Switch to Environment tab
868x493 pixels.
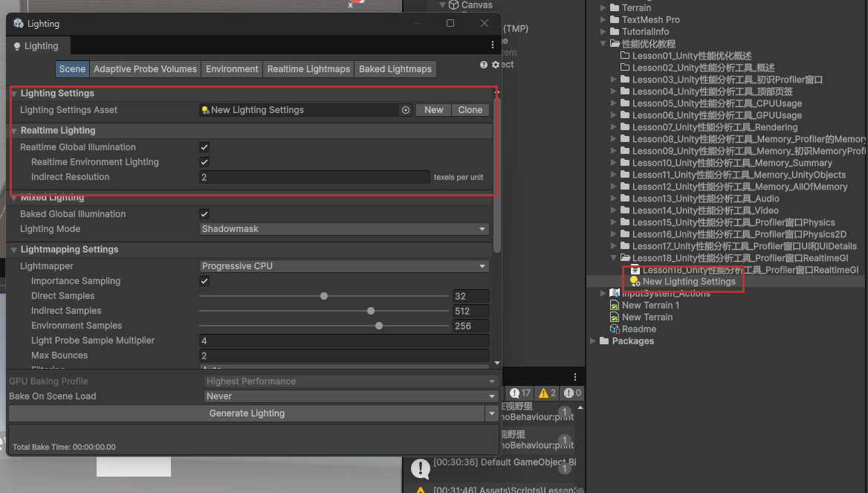[x=232, y=69]
